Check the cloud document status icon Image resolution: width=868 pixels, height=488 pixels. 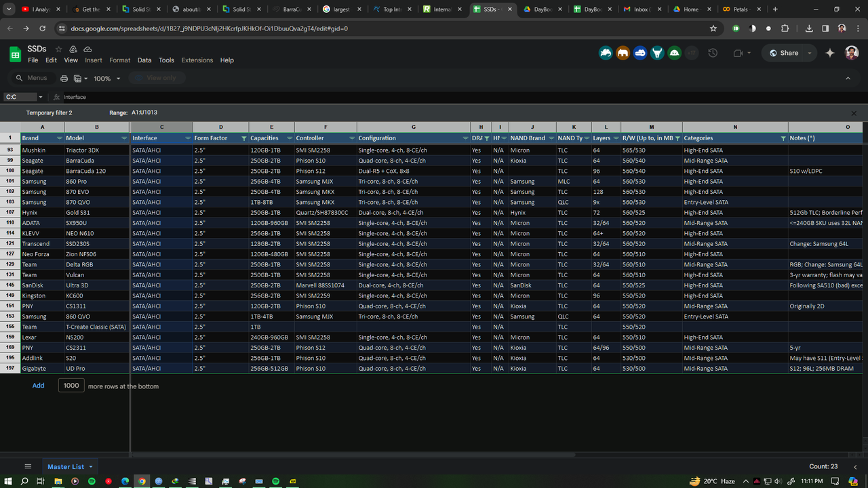pos(87,49)
